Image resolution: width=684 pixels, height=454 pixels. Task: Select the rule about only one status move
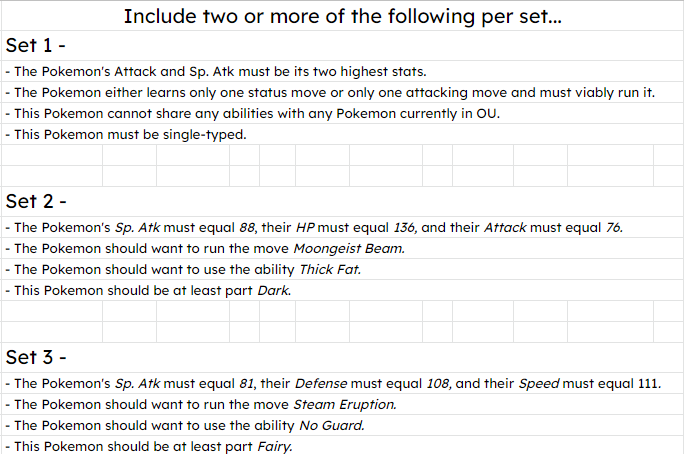tap(330, 92)
